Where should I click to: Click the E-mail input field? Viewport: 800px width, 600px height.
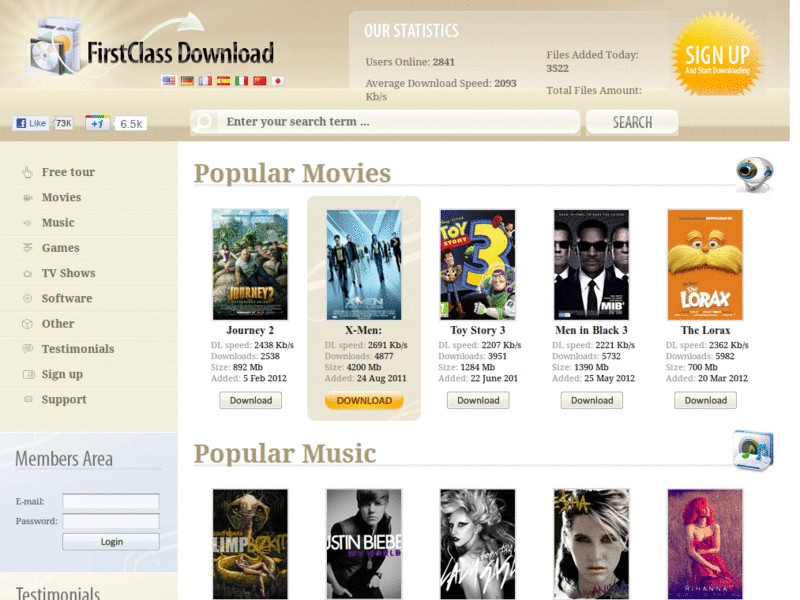(111, 502)
